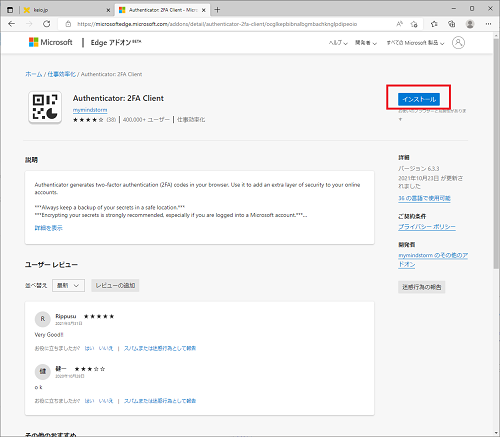The height and width of the screenshot is (437, 500).
Task: Mark 健一 review helpful with はい
Action: point(89,401)
